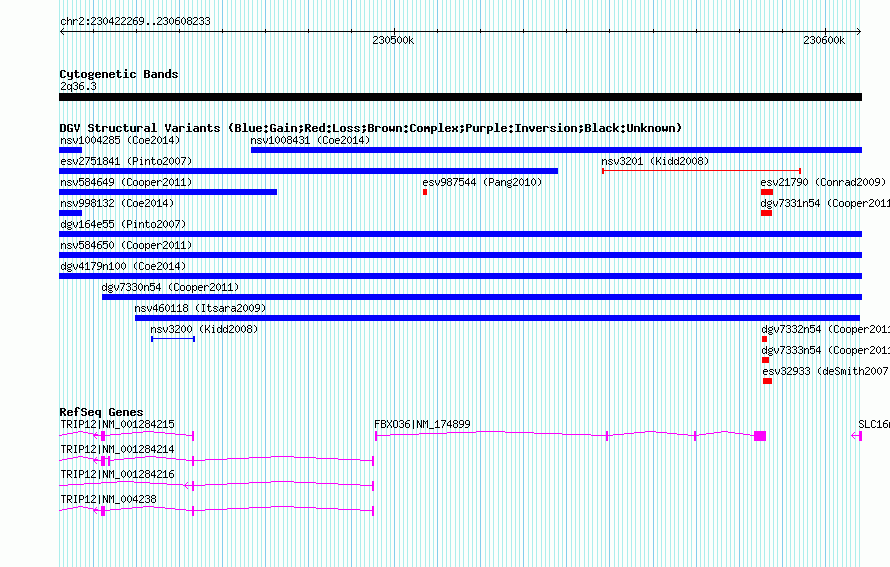Click the large FBXO36 terminal exon block
The height and width of the screenshot is (567, 890).
point(760,436)
